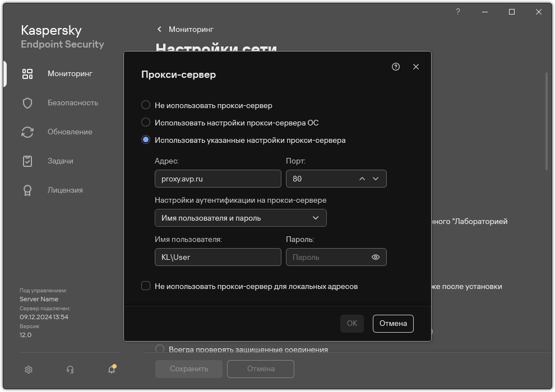Open Мониторинг section in sidebar
The image size is (555, 392).
[x=70, y=74]
